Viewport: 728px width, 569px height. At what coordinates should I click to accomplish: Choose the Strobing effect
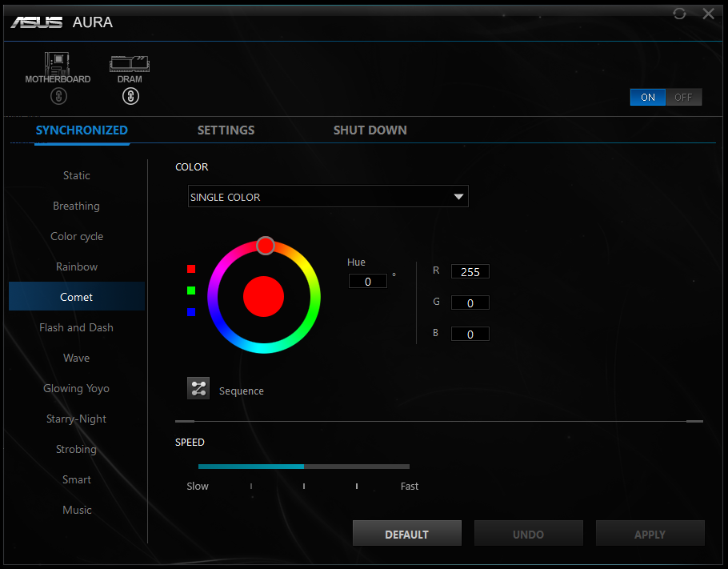(77, 449)
